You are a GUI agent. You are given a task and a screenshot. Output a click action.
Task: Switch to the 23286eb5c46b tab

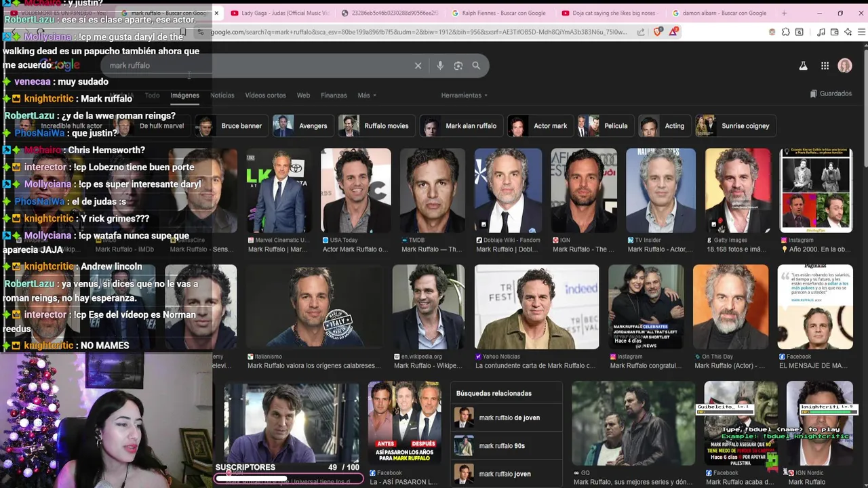[389, 13]
